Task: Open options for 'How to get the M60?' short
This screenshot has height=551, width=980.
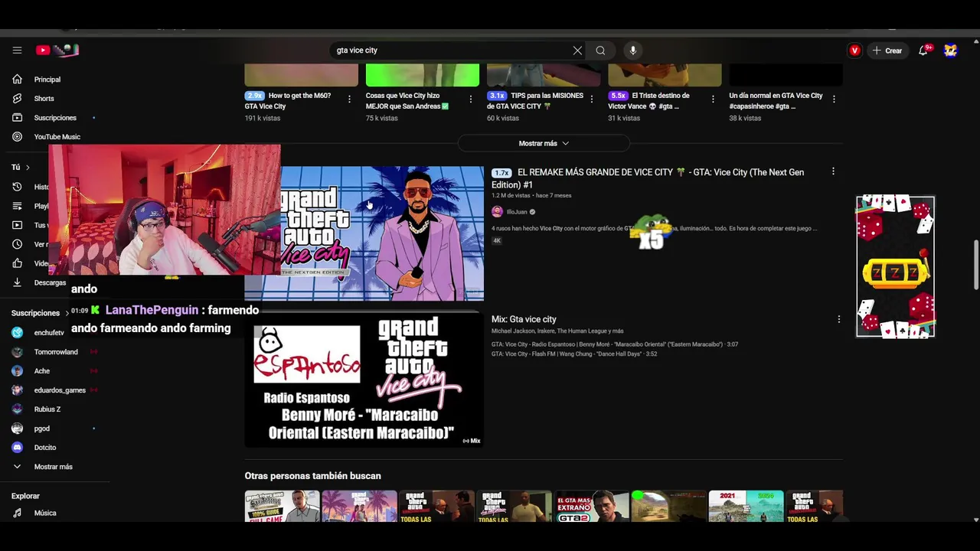Action: (349, 99)
